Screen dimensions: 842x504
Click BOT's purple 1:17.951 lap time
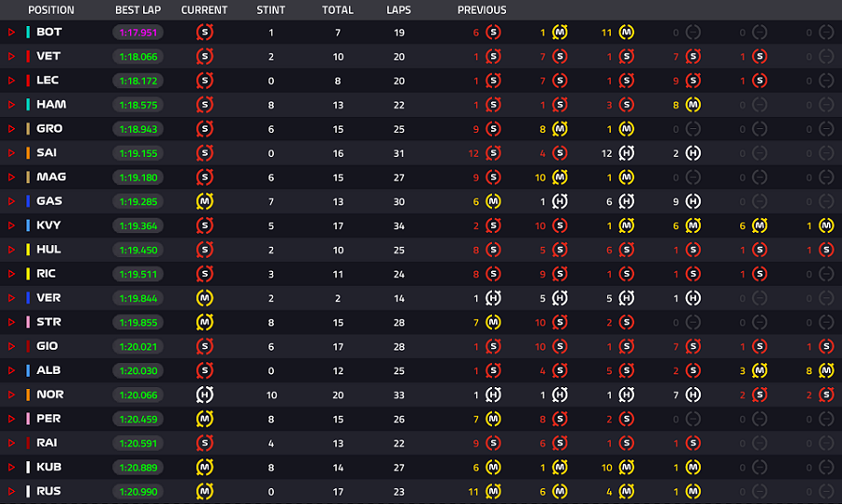138,32
